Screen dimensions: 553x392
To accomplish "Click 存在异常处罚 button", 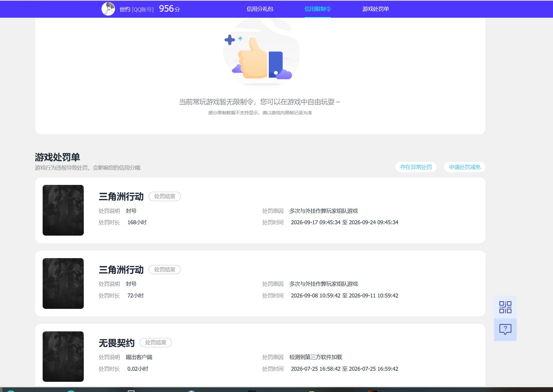I will tap(416, 167).
